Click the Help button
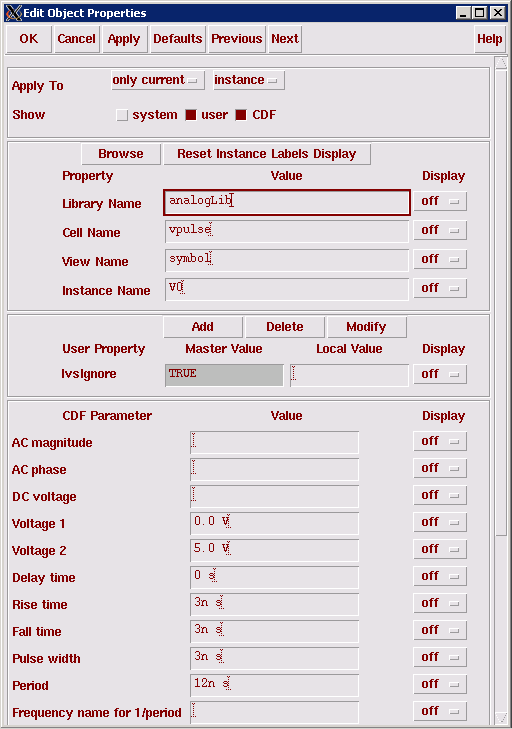This screenshot has height=729, width=512. click(489, 39)
